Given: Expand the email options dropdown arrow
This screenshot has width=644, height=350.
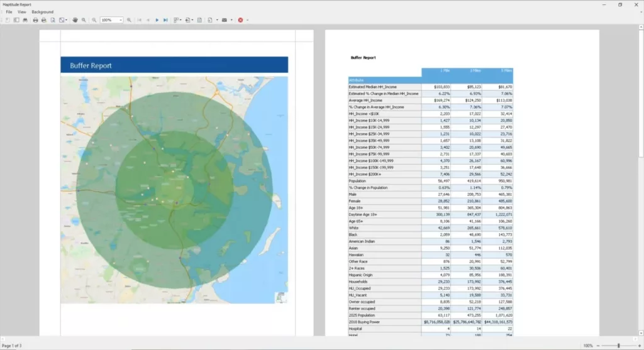Looking at the screenshot, I should [x=231, y=20].
